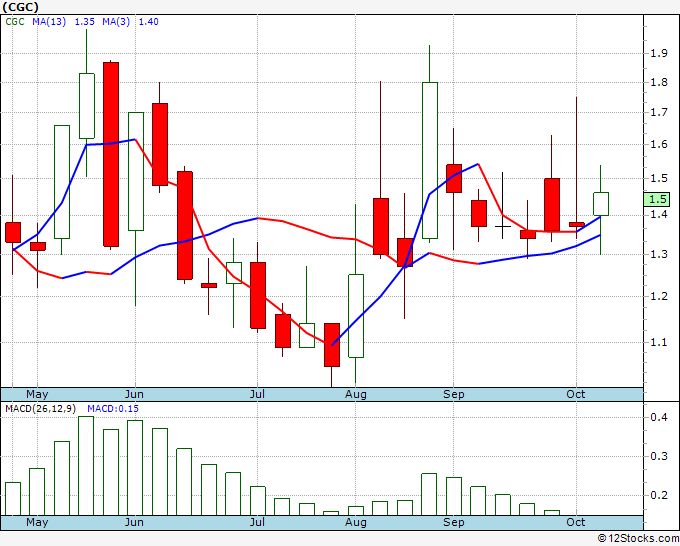Click the MA(13) legend label
Image resolution: width=680 pixels, height=546 pixels.
49,21
